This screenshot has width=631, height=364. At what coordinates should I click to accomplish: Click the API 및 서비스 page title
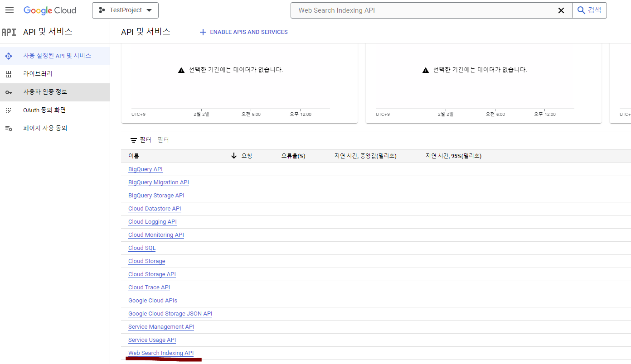tap(146, 32)
